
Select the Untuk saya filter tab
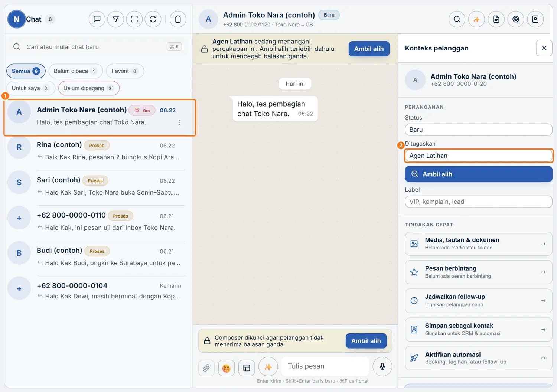(x=31, y=88)
